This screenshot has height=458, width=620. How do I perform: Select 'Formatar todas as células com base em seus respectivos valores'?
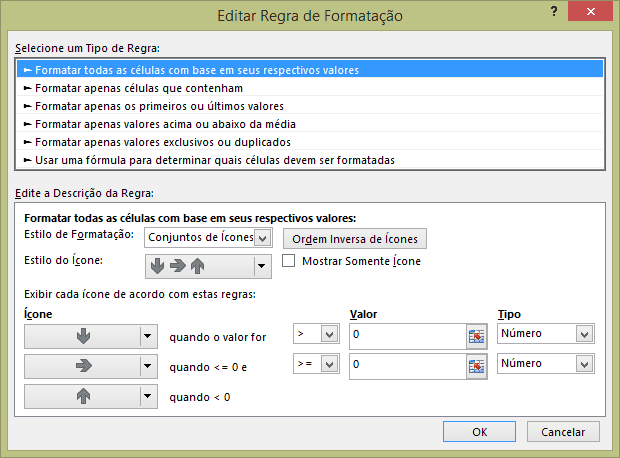(x=310, y=70)
